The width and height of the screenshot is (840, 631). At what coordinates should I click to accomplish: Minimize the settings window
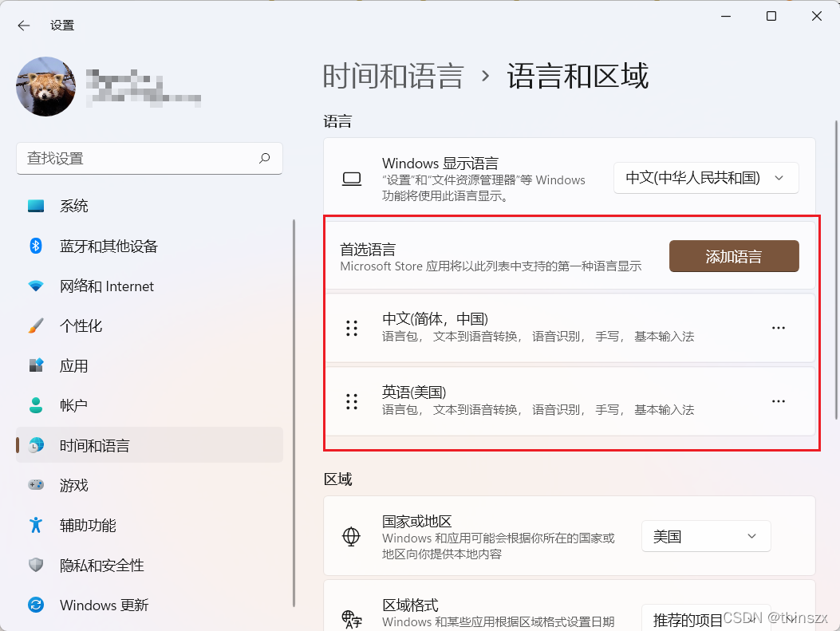click(x=726, y=16)
